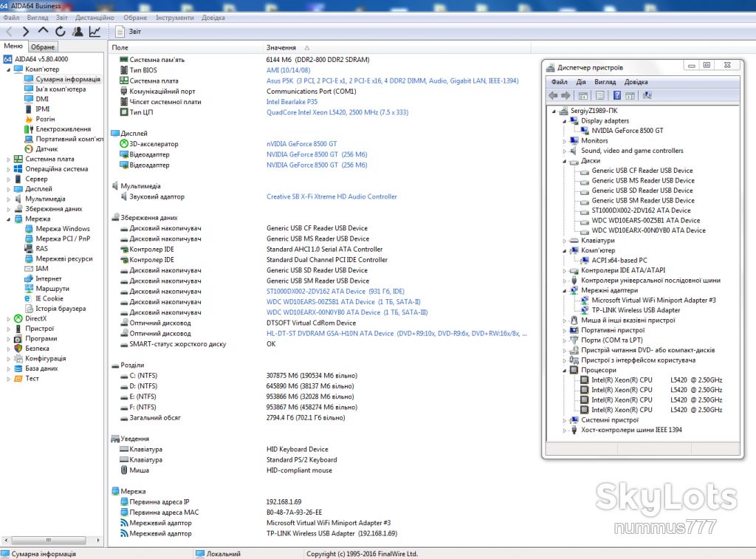Click the Back arrow in Диспетчер пристроїв toolbar
Screen dimensions: 756x559
(553, 95)
